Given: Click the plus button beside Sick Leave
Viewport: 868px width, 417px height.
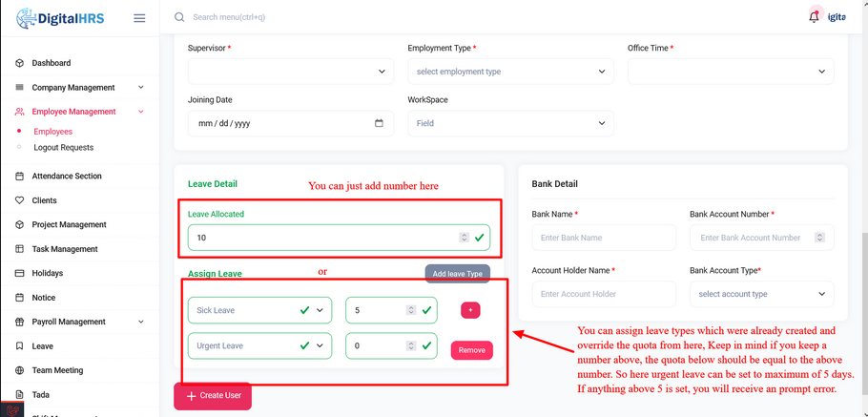Looking at the screenshot, I should click(x=470, y=310).
